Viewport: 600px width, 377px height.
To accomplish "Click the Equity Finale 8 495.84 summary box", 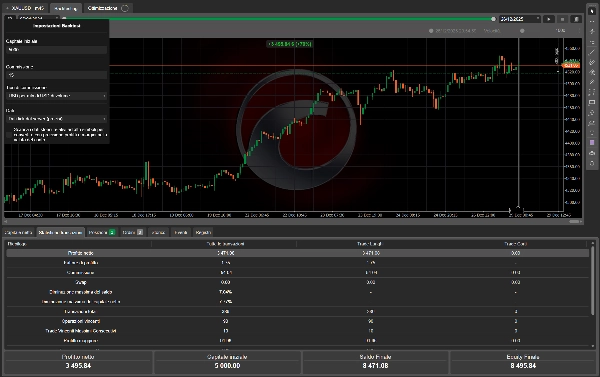I will [x=523, y=362].
